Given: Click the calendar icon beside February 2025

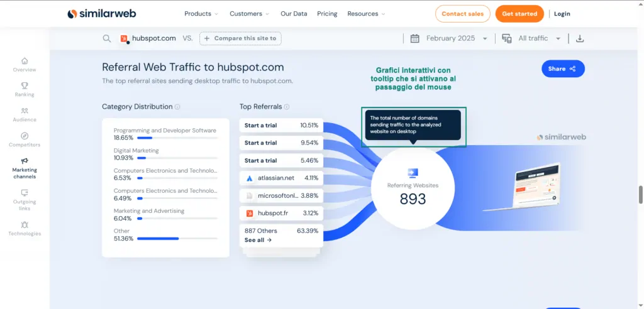Looking at the screenshot, I should (x=415, y=38).
